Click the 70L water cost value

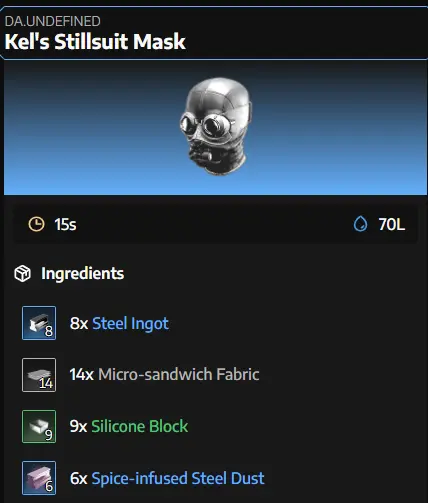point(392,224)
